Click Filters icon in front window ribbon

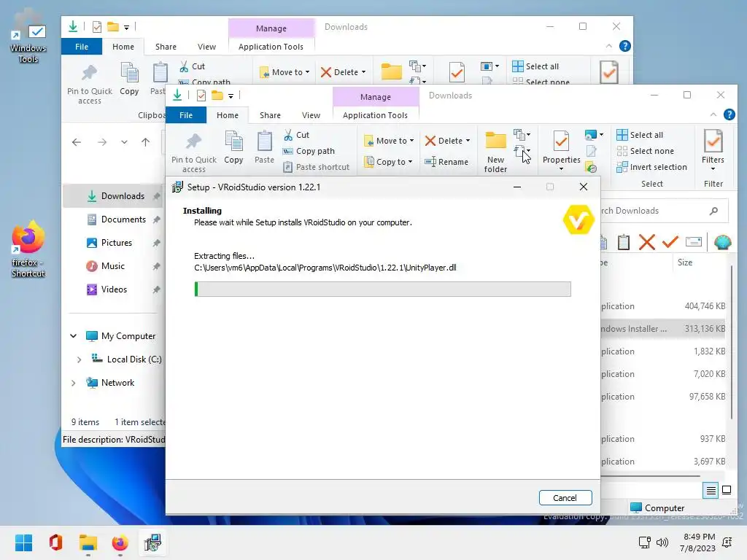(x=713, y=141)
